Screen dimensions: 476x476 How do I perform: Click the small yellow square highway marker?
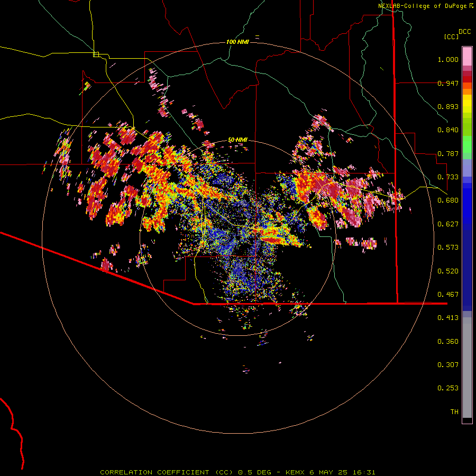click(96, 54)
